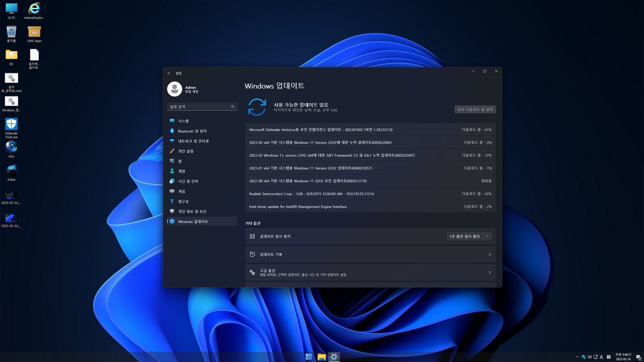Image resolution: width=644 pixels, height=362 pixels.
Task: Click the 설정 검색 search field
Action: 202,107
